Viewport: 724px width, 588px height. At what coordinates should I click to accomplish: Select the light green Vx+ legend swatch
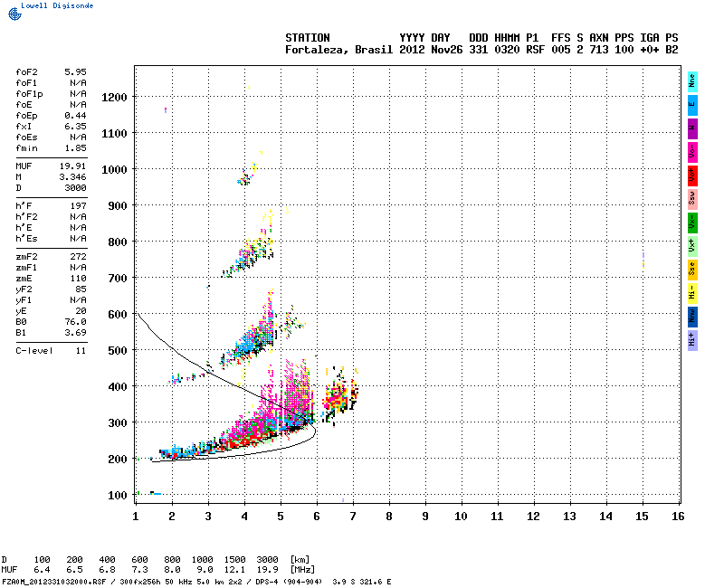(692, 246)
